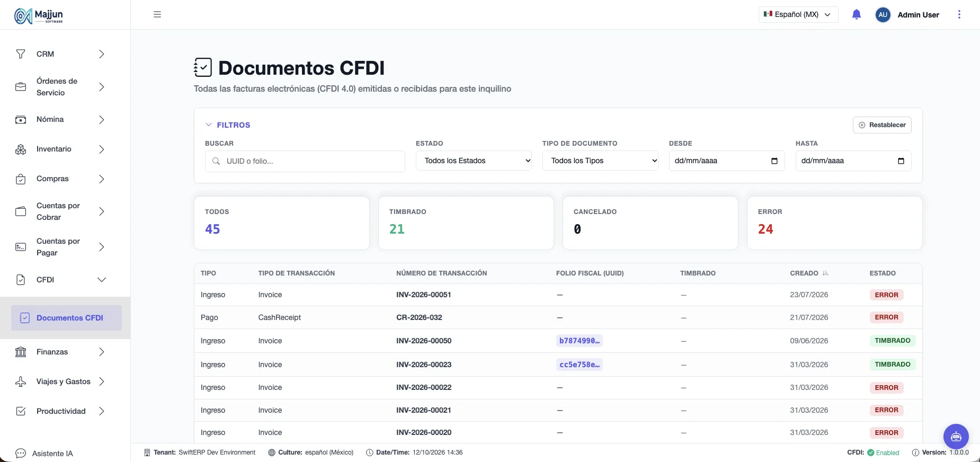Click the TIMBRADO badge for INV-2026-00050

[893, 341]
